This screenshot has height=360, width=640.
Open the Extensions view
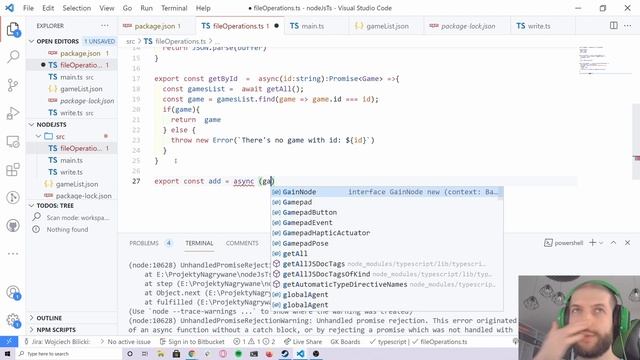pyautogui.click(x=13, y=169)
